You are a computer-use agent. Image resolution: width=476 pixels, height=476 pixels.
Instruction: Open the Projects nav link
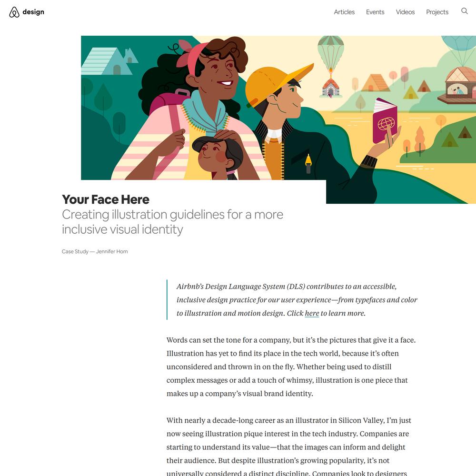pyautogui.click(x=437, y=12)
